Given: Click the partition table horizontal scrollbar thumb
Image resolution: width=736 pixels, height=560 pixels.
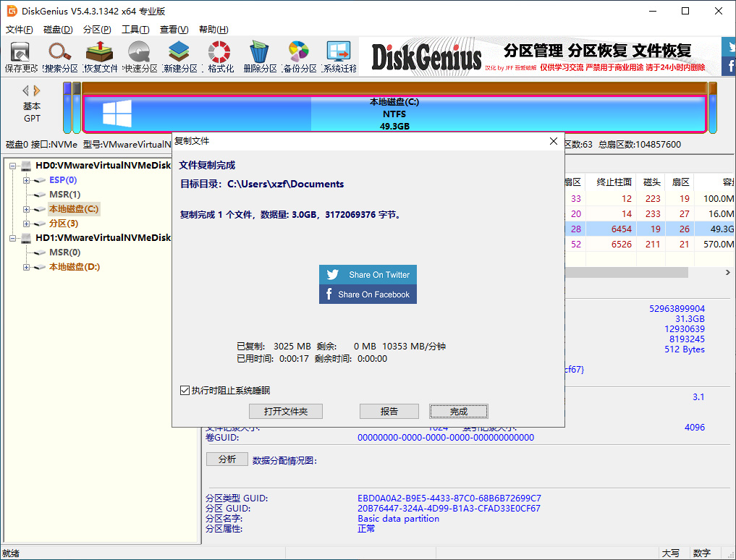Looking at the screenshot, I should (x=626, y=272).
